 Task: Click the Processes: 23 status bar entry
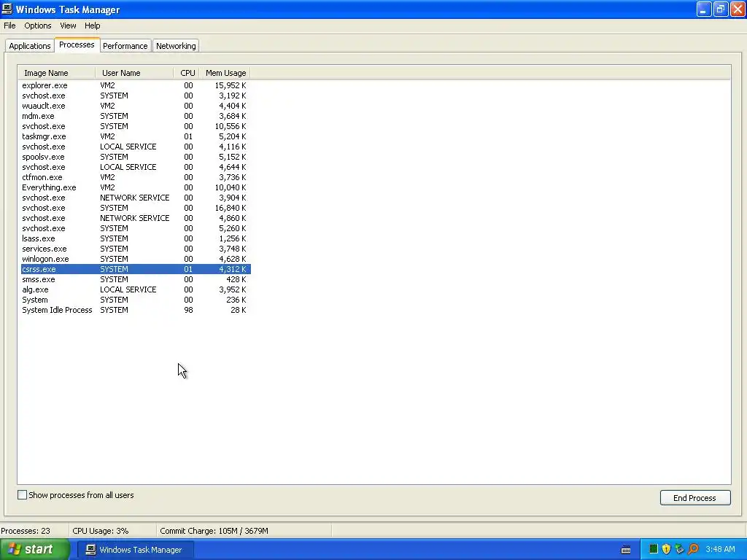click(26, 531)
